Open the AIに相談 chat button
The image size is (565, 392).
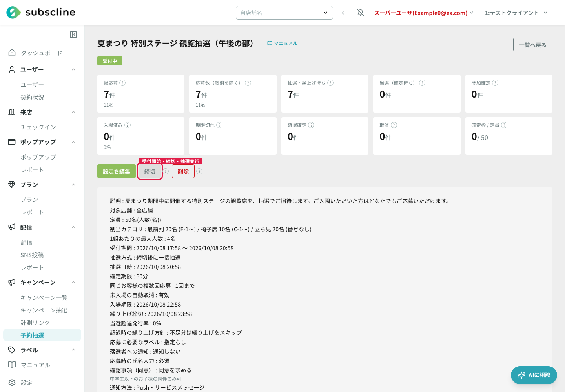(x=534, y=375)
